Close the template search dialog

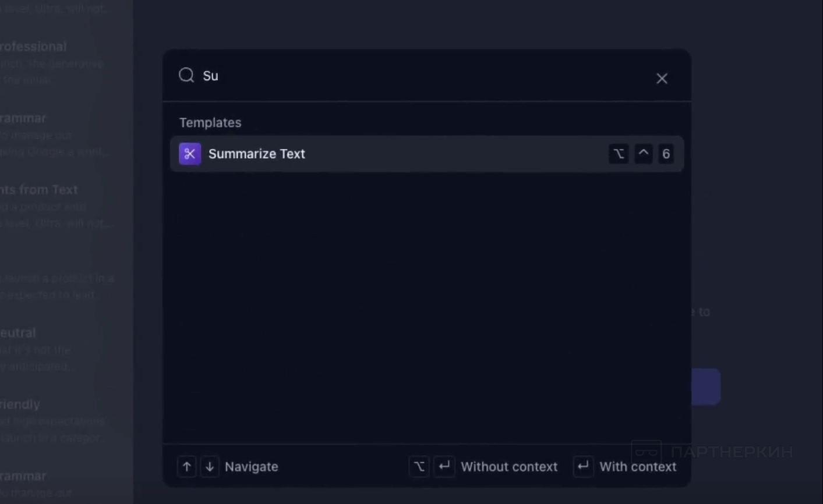pos(662,79)
